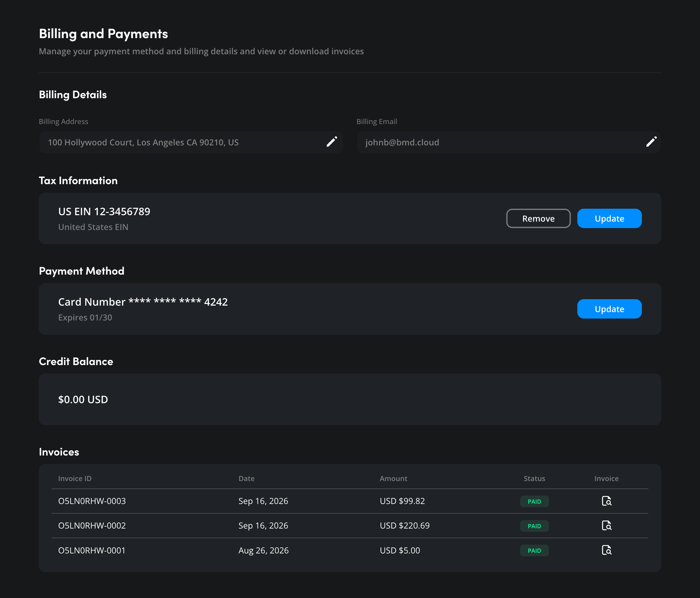Screen dimensions: 700x598
Task: Click the Payment Method heading
Action: click(81, 271)
